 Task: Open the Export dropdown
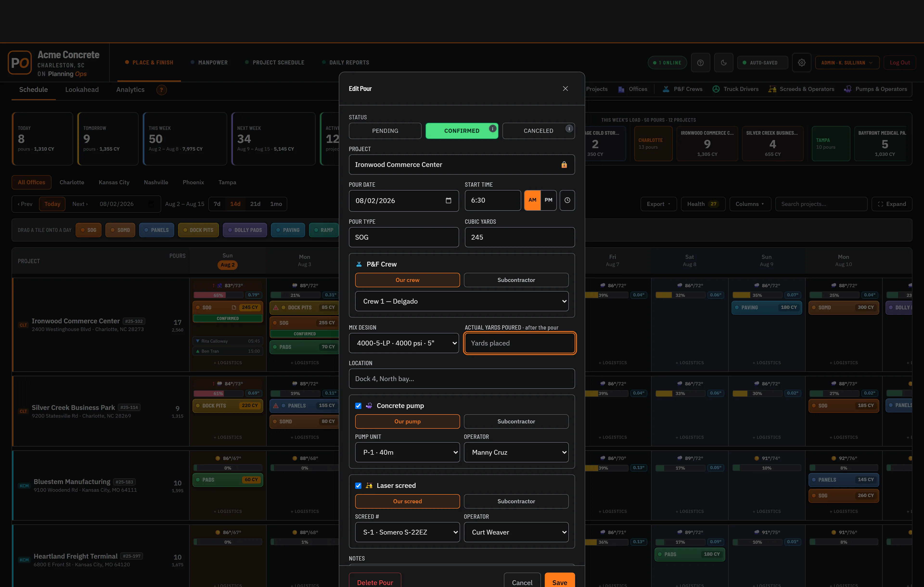click(x=658, y=204)
